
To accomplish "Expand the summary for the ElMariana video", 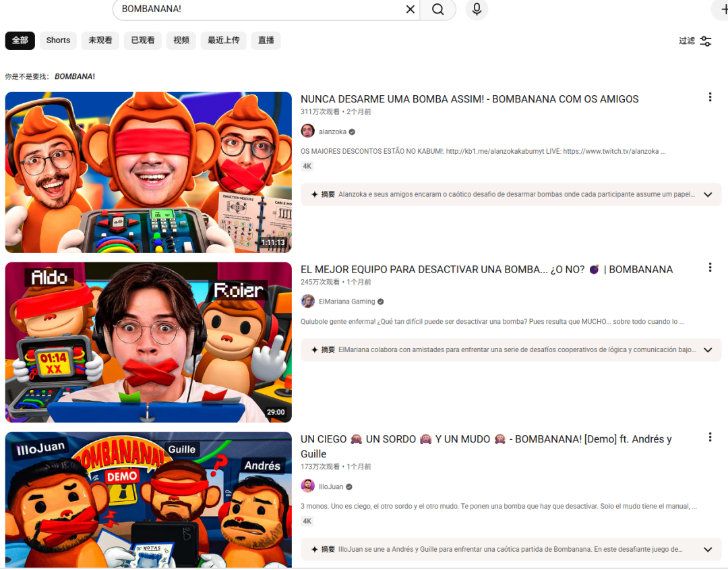I will click(708, 350).
